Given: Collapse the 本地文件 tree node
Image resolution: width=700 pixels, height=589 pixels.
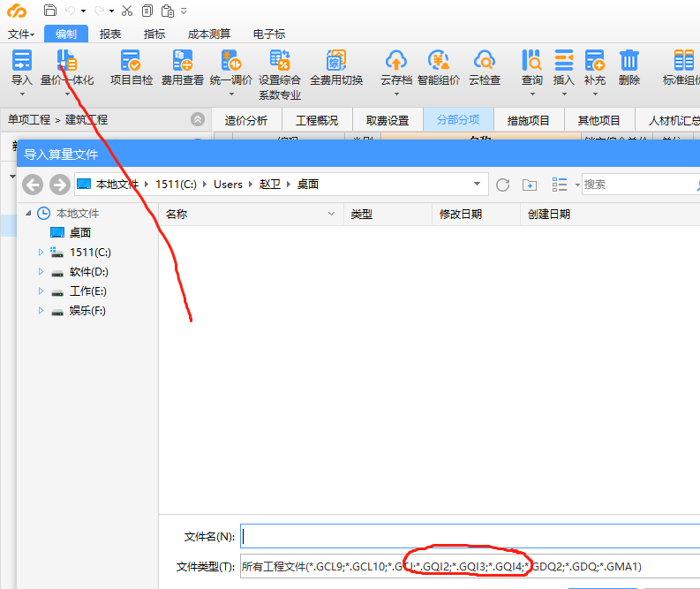Looking at the screenshot, I should [x=28, y=214].
